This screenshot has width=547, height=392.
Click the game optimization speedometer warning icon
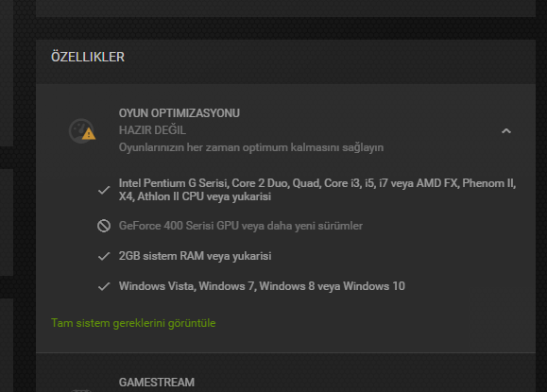[82, 131]
